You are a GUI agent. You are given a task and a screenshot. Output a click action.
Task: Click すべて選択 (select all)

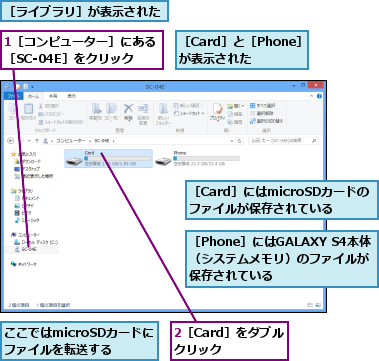tap(263, 106)
